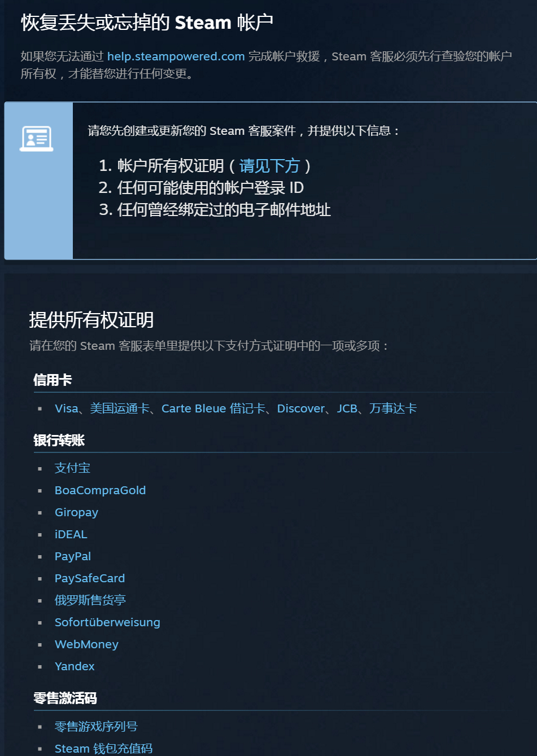This screenshot has height=756, width=537.
Task: Select the iDEAL link
Action: (x=71, y=534)
